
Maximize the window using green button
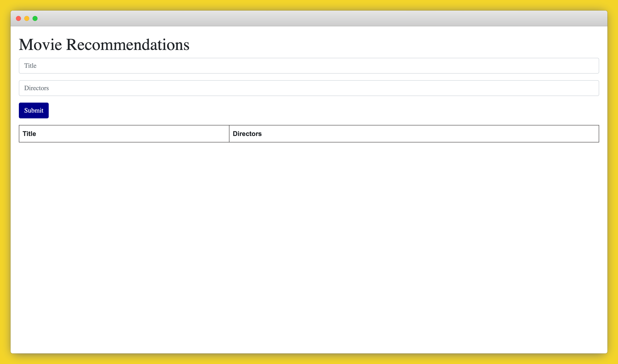click(35, 18)
